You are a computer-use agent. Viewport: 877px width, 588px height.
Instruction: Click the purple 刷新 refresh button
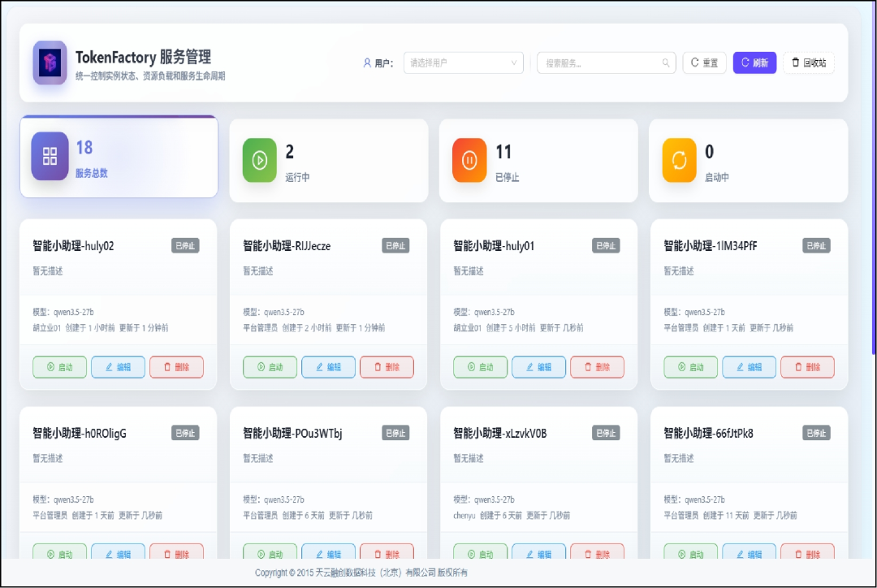tap(754, 63)
